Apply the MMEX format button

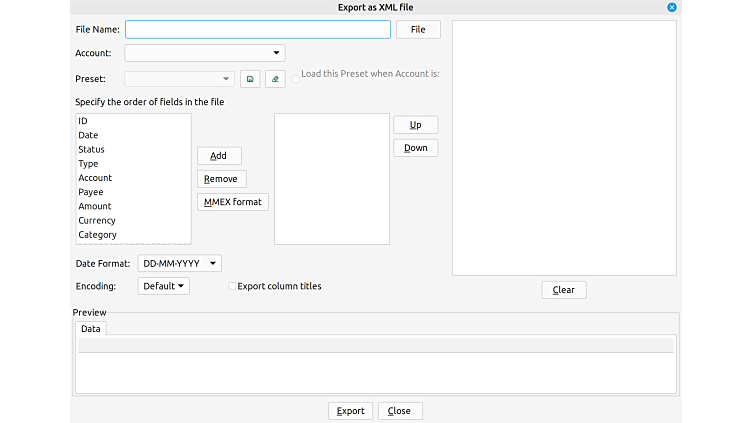[233, 202]
